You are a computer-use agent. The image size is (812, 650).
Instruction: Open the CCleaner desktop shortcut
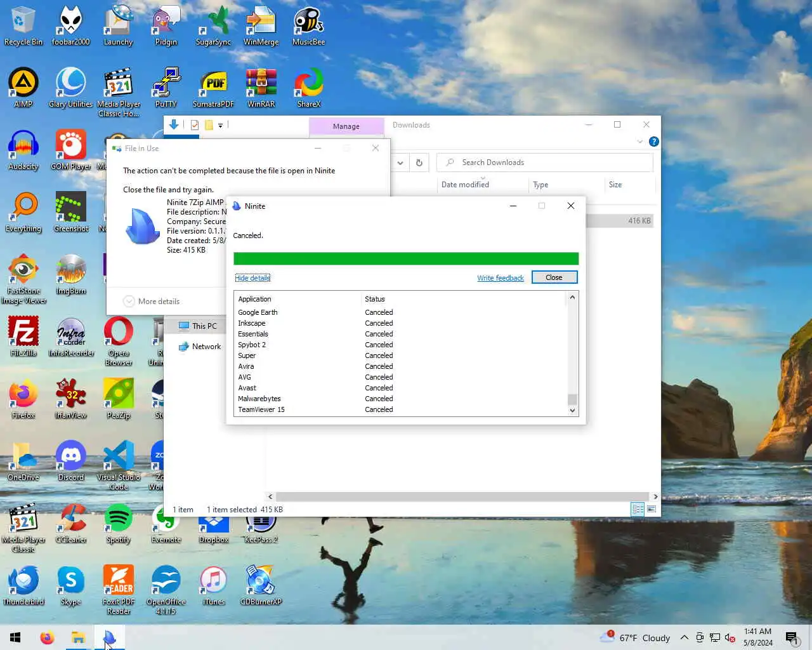(70, 523)
